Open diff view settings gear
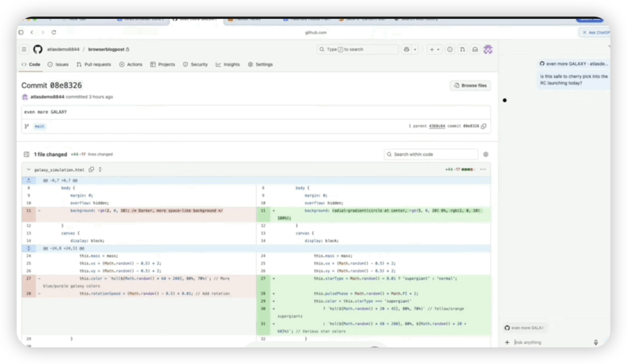The image size is (627, 364). pos(486,155)
